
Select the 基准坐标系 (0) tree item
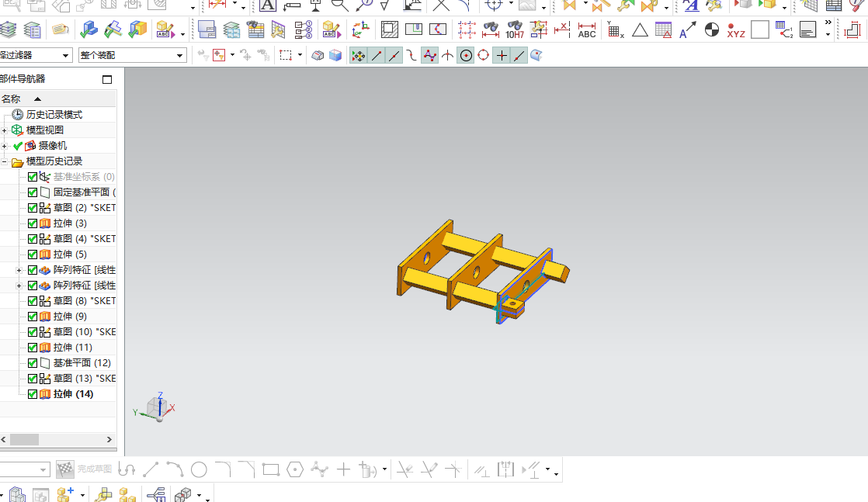pos(84,177)
